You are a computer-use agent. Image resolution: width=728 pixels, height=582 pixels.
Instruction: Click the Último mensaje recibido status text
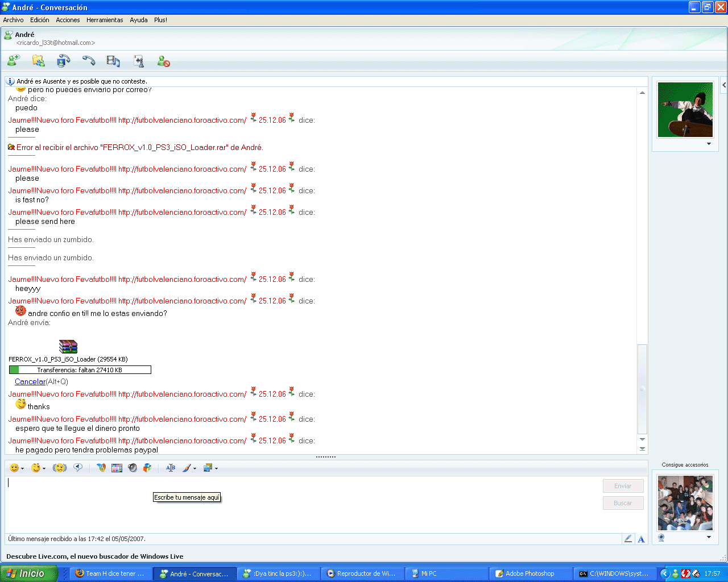(x=77, y=539)
